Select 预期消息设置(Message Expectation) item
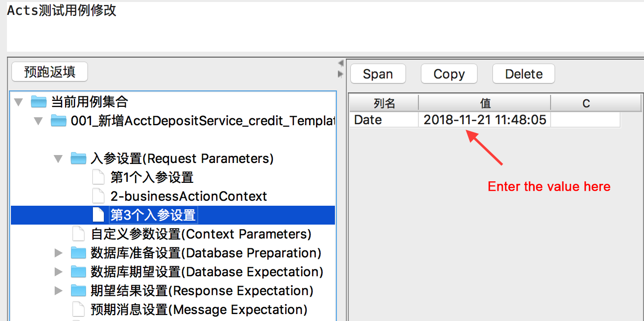This screenshot has height=321, width=644. coord(199,310)
